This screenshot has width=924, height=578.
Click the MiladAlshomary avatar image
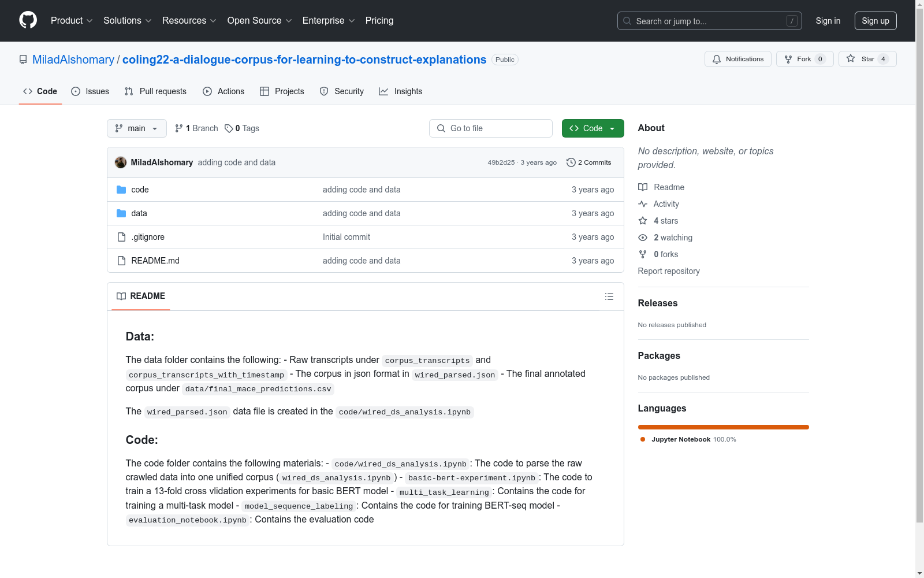pos(121,162)
